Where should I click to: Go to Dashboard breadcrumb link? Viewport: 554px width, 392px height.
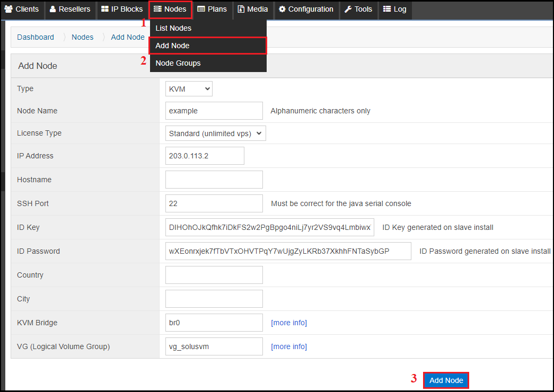pos(36,37)
